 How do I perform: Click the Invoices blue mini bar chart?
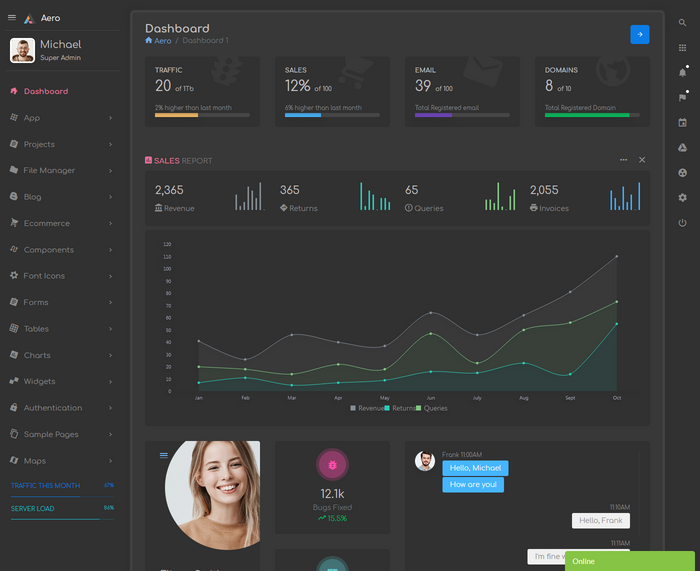click(625, 196)
